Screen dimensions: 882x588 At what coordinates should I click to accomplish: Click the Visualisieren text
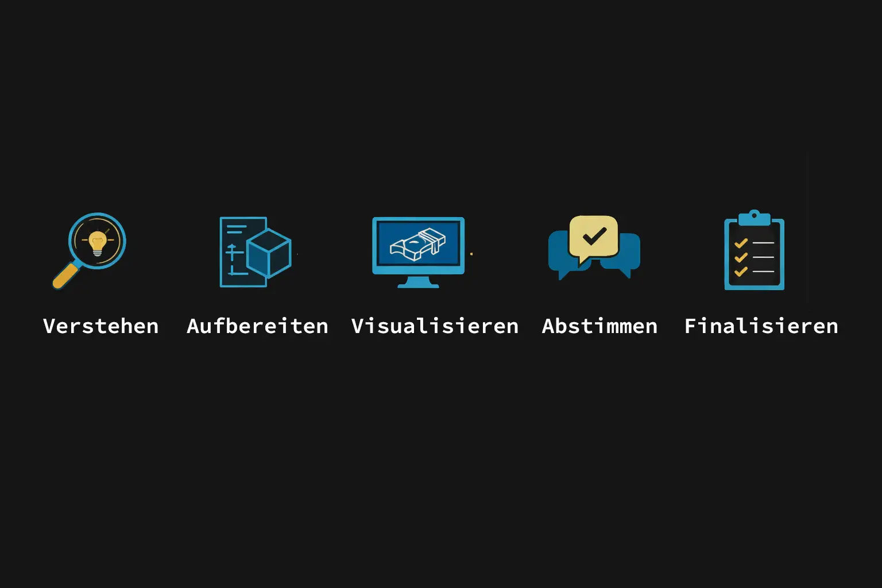(435, 326)
